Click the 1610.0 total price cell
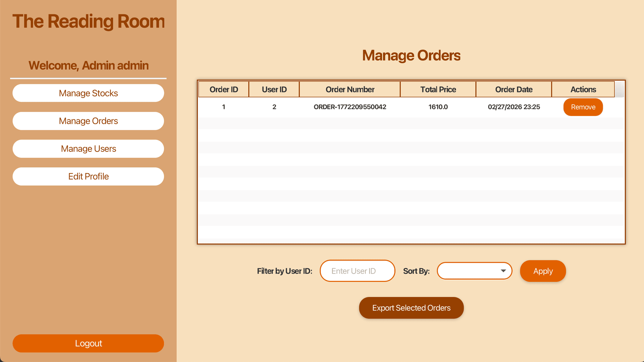The width and height of the screenshot is (644, 362). point(438,107)
